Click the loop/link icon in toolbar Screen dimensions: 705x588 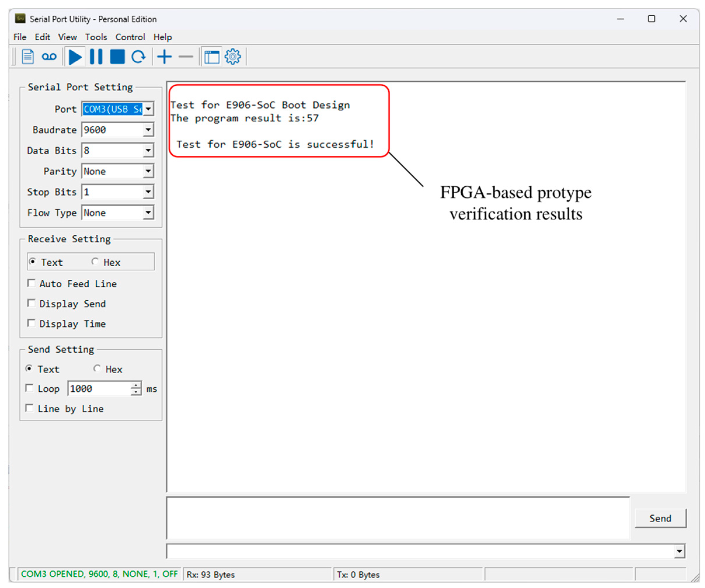click(x=49, y=57)
